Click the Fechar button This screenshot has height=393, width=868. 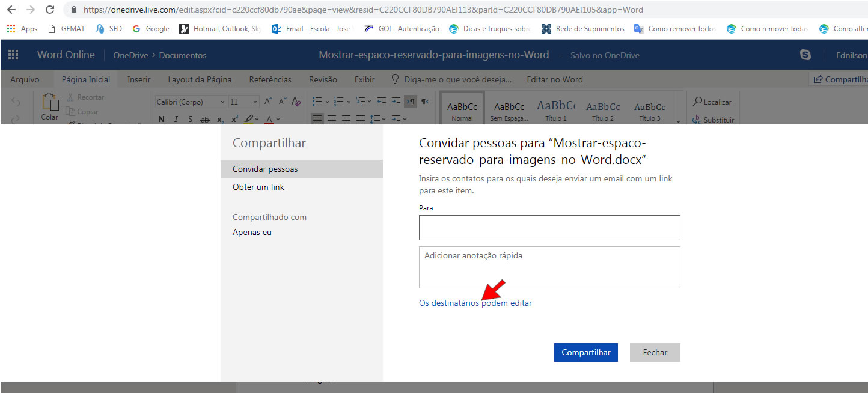click(655, 353)
